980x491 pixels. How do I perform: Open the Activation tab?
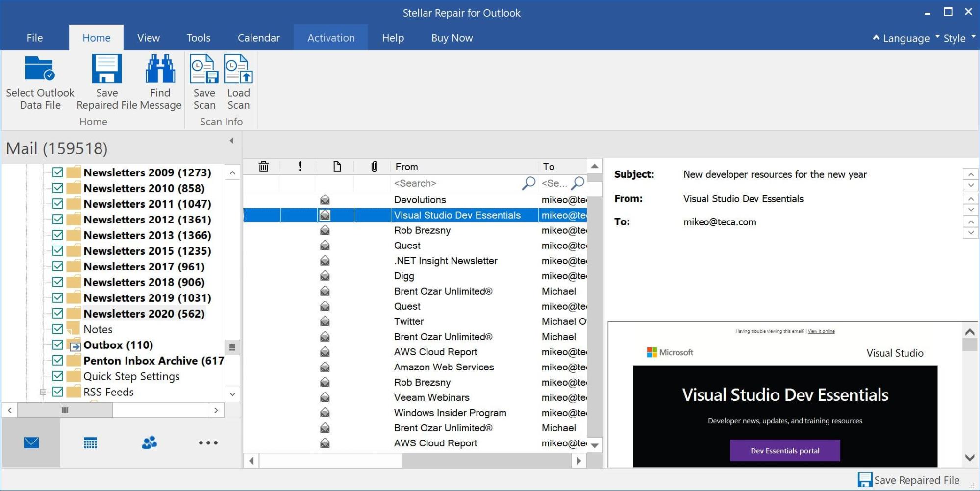click(x=331, y=38)
